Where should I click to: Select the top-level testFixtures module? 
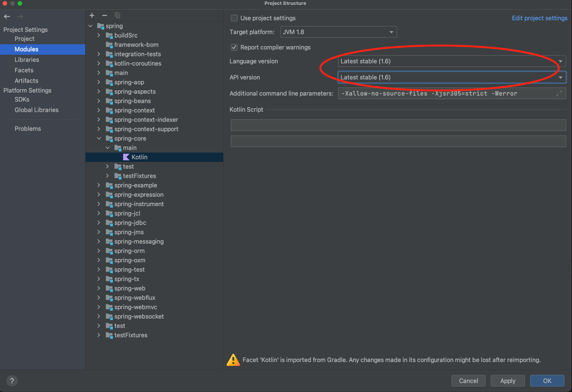point(131,335)
